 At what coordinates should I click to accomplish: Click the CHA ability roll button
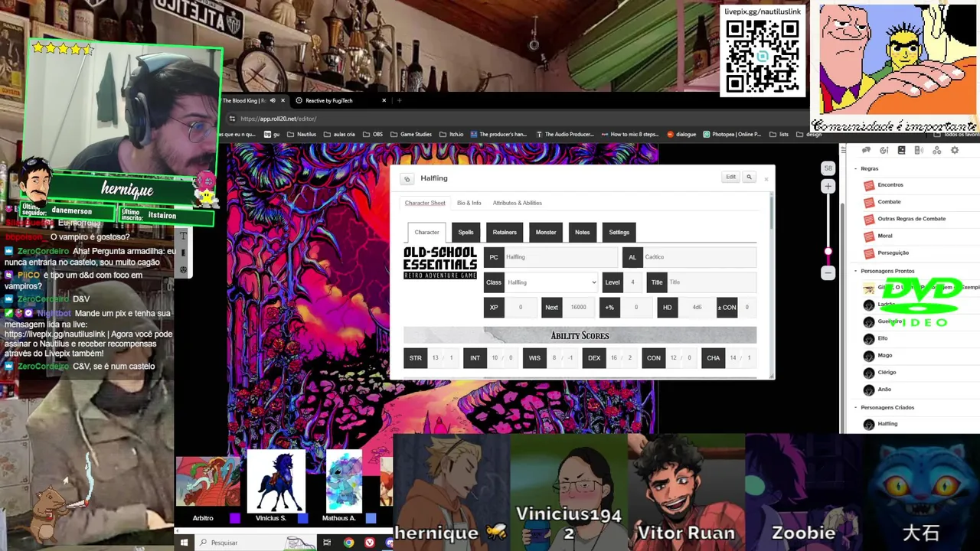click(714, 357)
